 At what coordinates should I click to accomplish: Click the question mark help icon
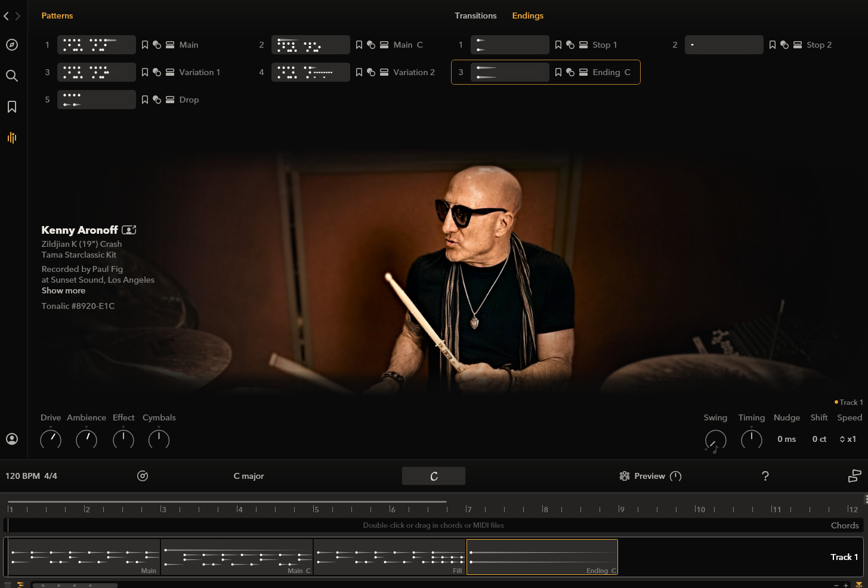click(x=765, y=476)
